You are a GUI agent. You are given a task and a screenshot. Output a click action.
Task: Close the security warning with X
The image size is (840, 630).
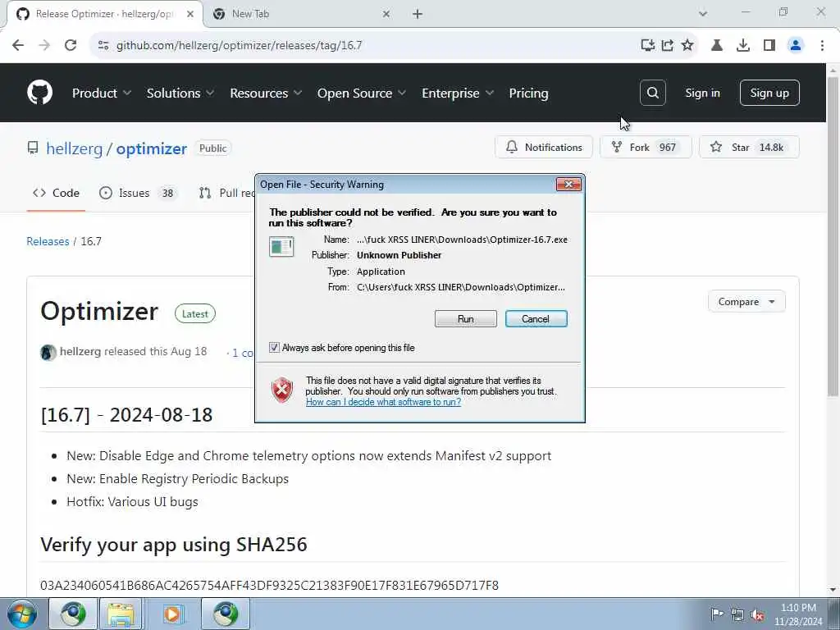pos(568,185)
